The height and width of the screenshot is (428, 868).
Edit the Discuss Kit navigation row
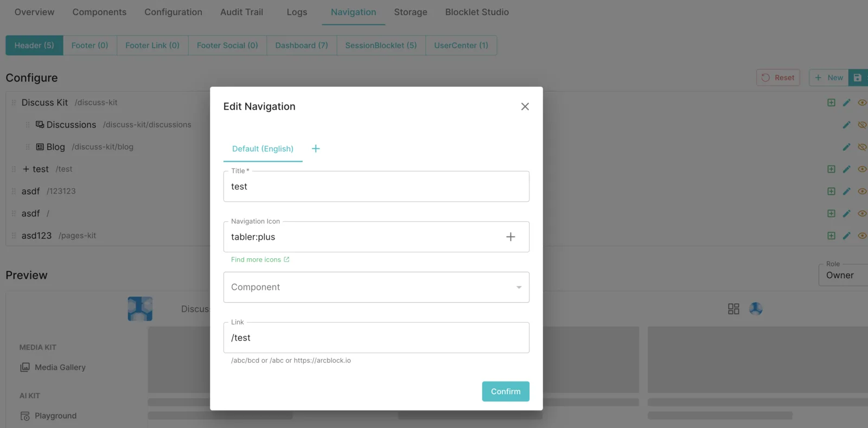click(x=846, y=103)
